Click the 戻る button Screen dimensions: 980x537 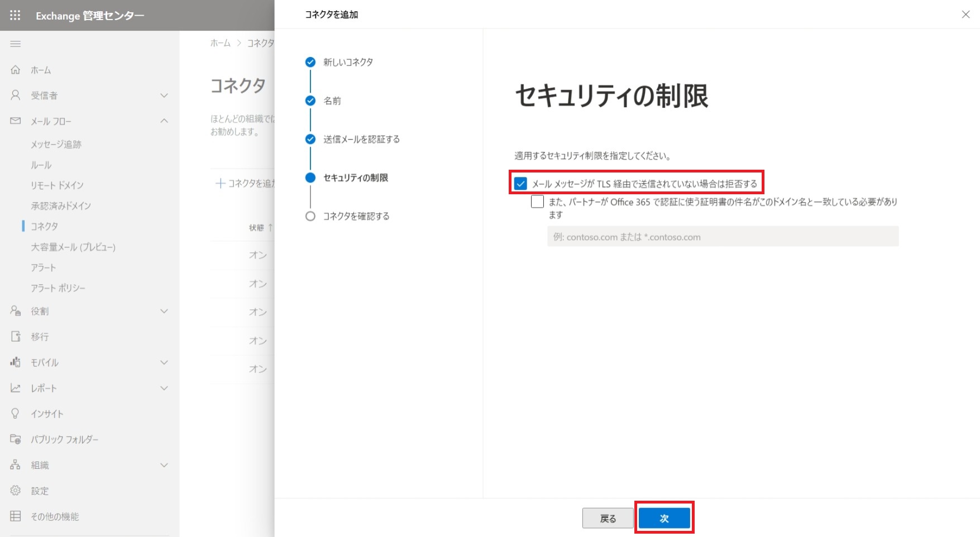click(608, 519)
